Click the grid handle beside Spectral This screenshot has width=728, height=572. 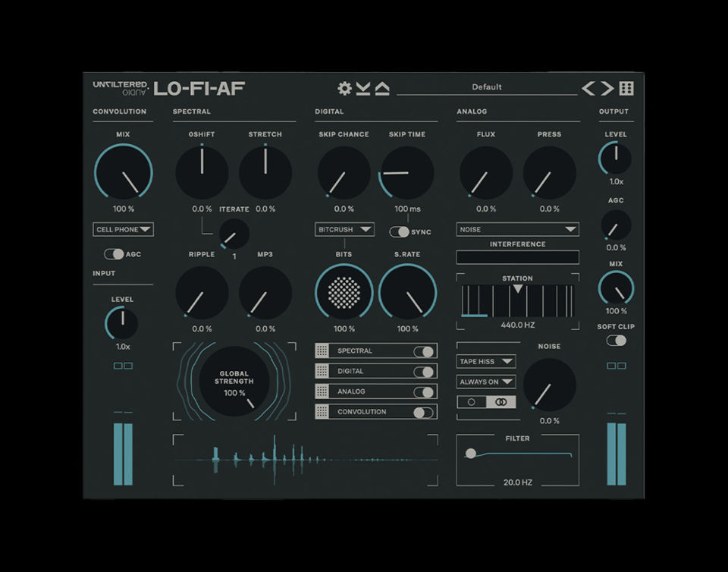[322, 351]
